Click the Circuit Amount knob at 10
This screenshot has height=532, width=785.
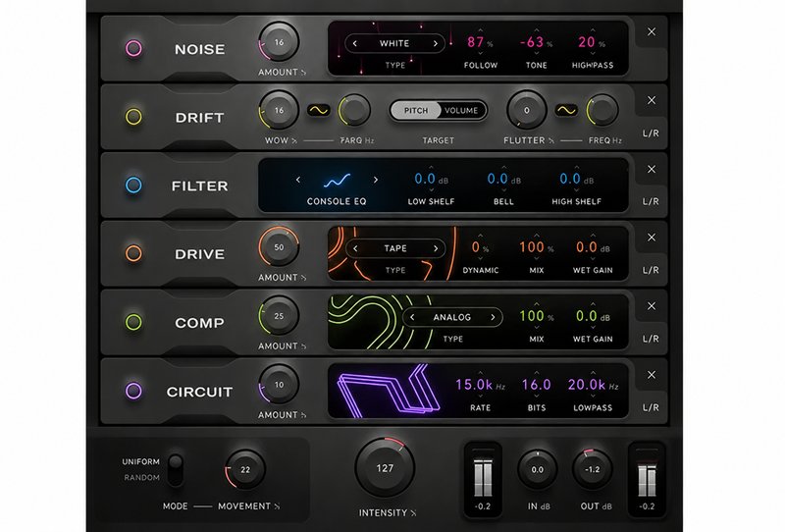click(279, 385)
